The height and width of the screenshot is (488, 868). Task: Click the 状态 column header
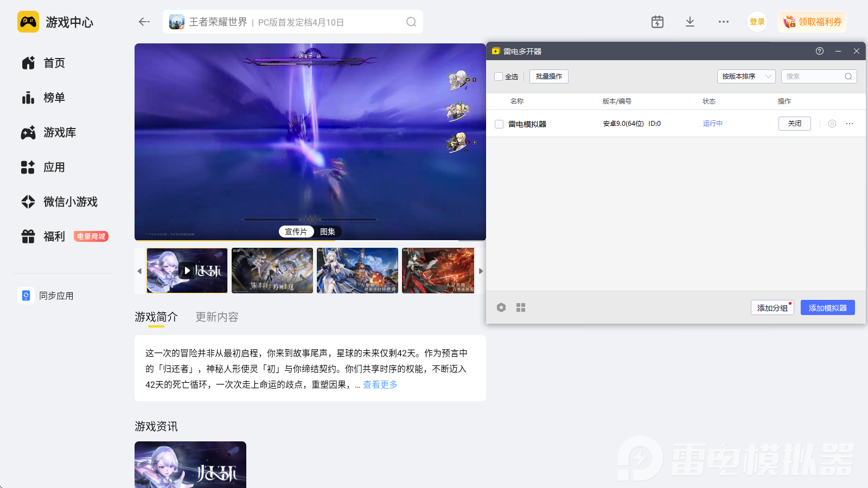[x=709, y=101]
